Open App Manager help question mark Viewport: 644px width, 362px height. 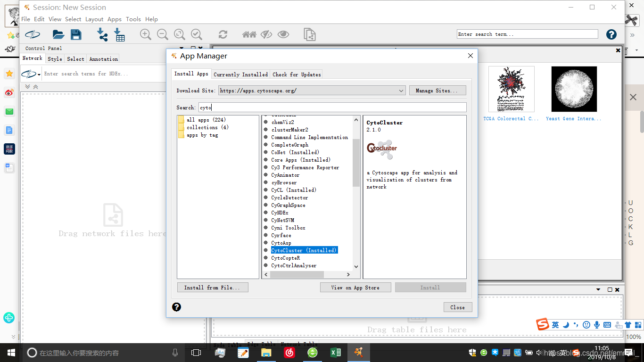point(176,307)
